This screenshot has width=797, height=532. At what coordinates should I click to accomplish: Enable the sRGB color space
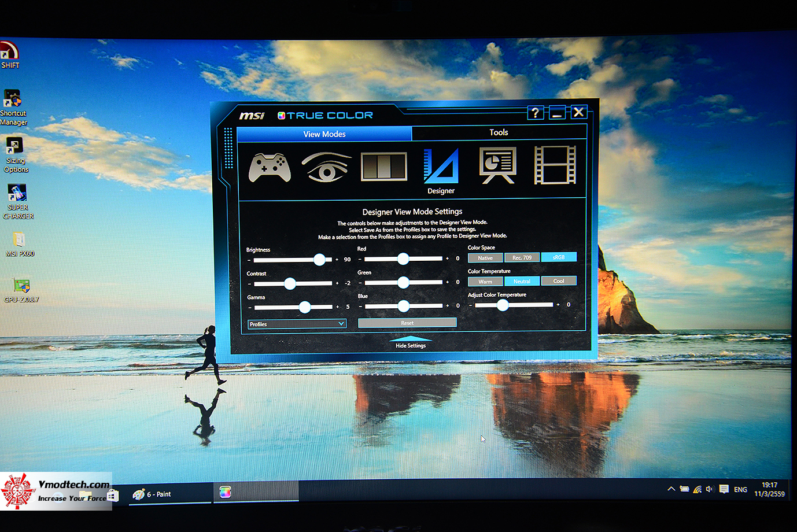pos(559,257)
